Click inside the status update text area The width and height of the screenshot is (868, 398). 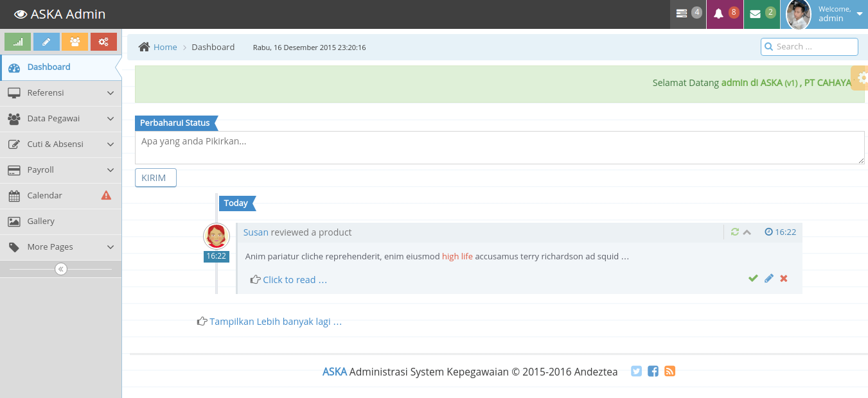point(499,148)
